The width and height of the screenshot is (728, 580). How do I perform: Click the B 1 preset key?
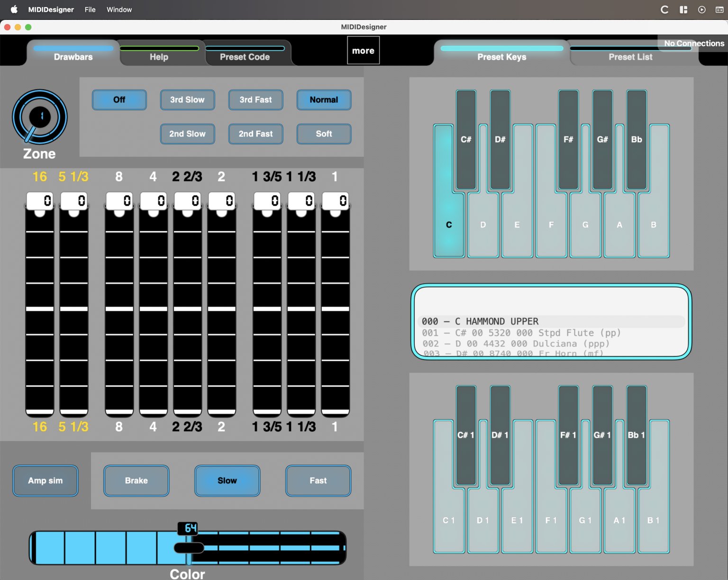pos(654,520)
